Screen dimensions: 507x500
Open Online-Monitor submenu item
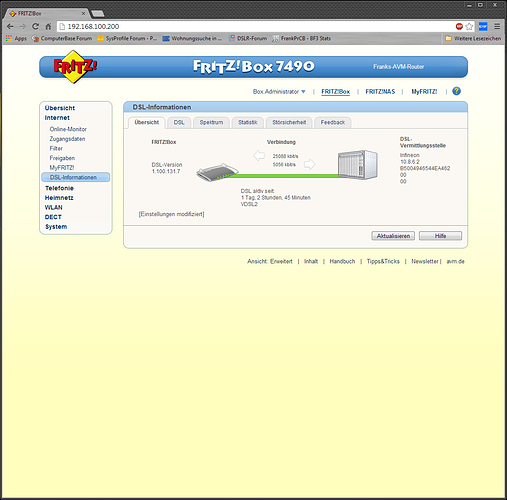(x=68, y=129)
